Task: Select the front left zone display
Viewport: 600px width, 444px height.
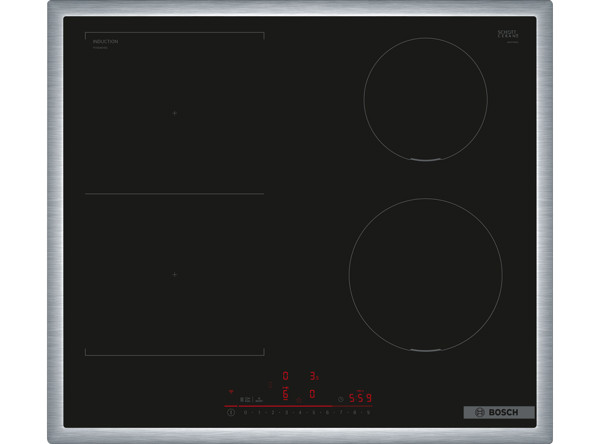Action: coord(285,394)
